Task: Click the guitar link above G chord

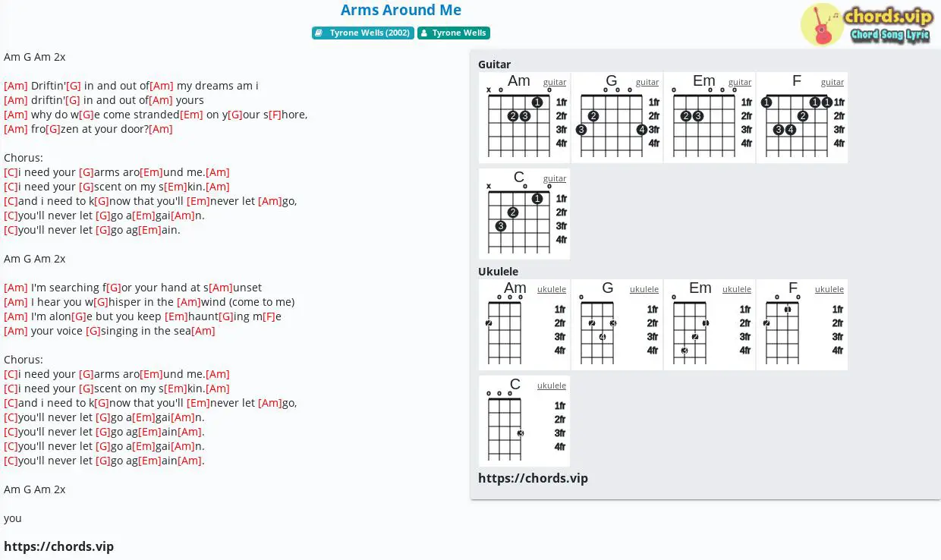Action: click(x=647, y=82)
